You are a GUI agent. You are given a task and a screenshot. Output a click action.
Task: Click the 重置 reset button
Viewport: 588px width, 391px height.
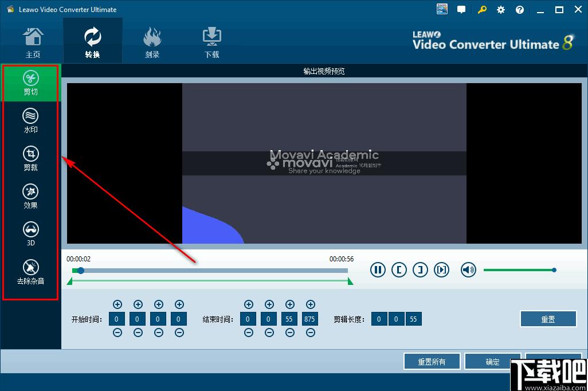tap(548, 319)
